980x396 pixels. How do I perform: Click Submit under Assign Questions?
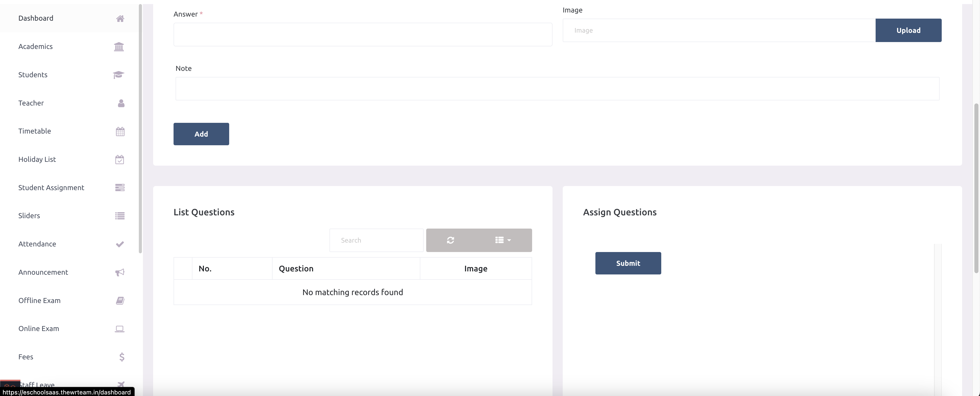628,263
